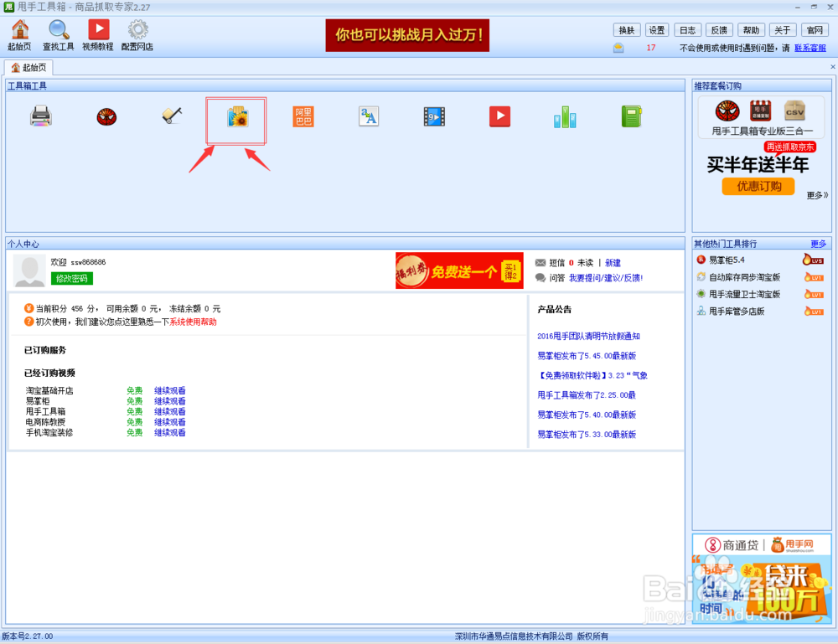Open the 阿里巴巴 tool
The image size is (838, 644).
(x=303, y=117)
